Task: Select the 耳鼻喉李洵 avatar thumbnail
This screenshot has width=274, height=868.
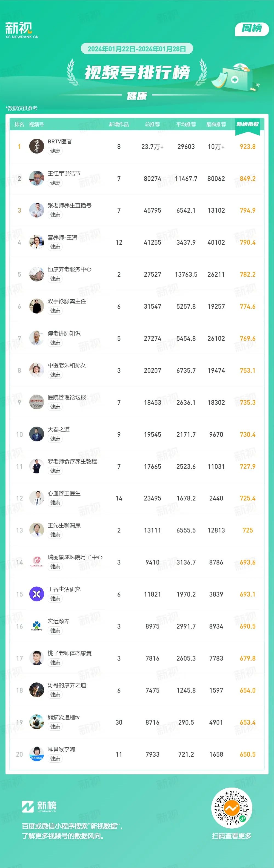Action: tap(36, 754)
